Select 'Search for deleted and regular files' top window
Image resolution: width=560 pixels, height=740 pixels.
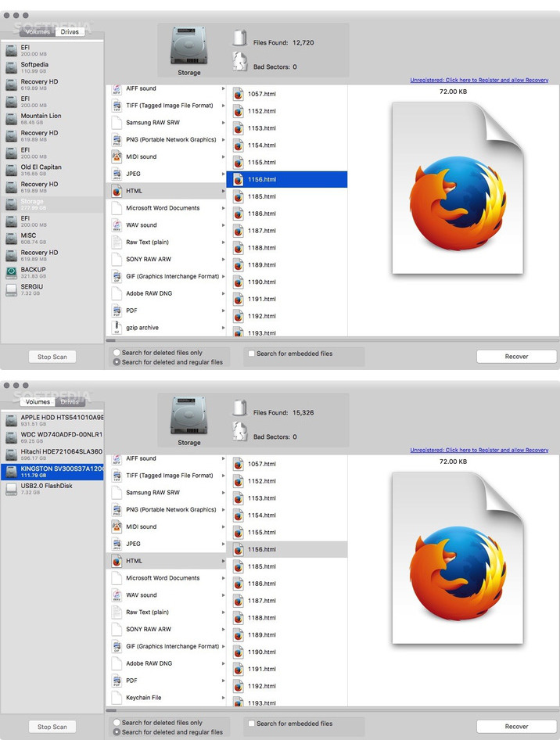click(x=117, y=362)
